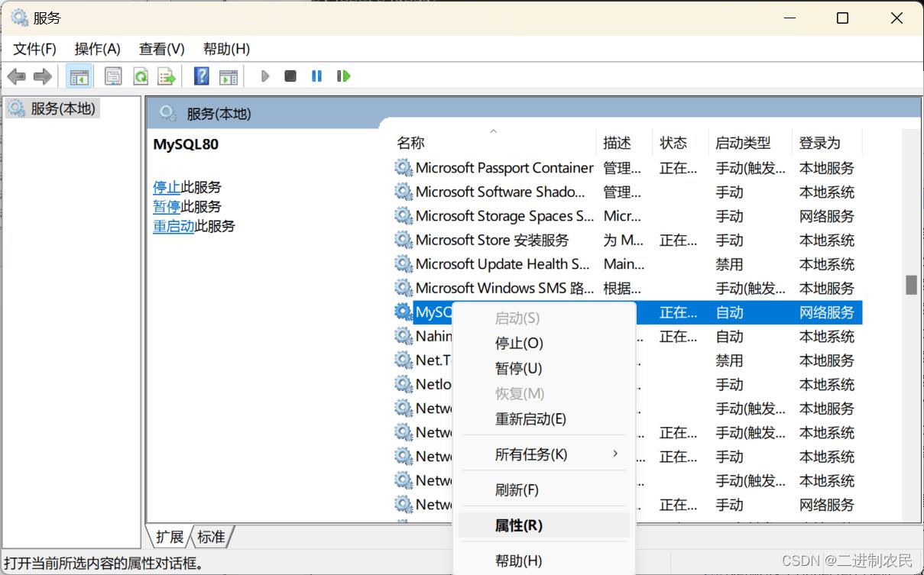Click the Stop Service toolbar icon
924x575 pixels.
click(290, 76)
